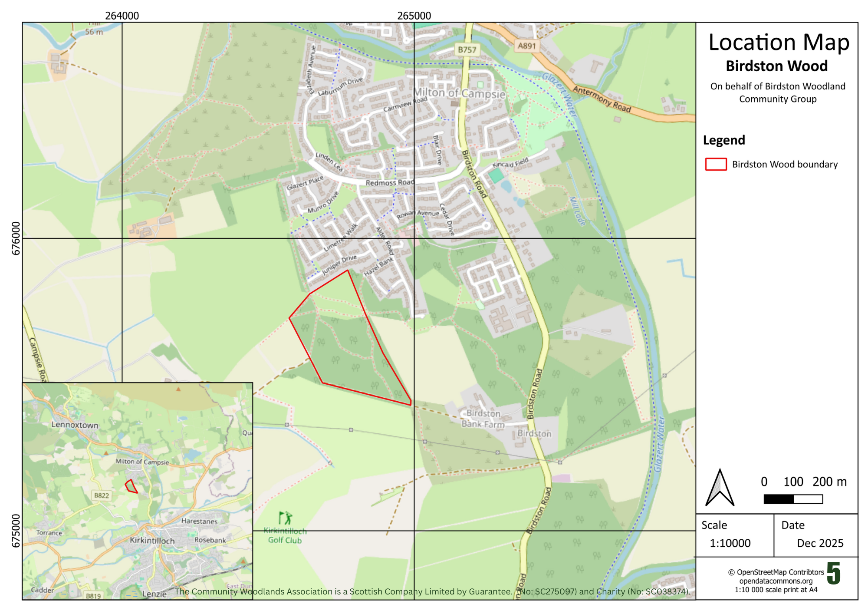This screenshot has width=868, height=614.
Task: Click the Milton of Campsie label
Action: tap(459, 93)
